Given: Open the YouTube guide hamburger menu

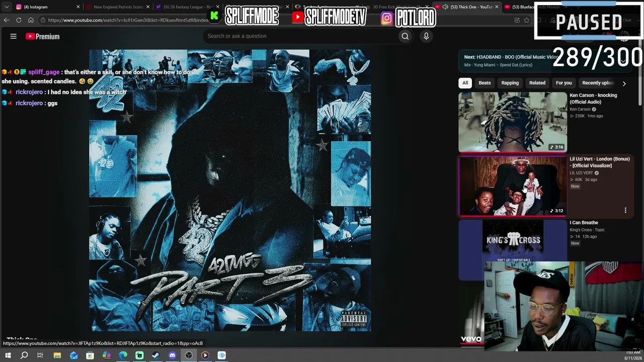Looking at the screenshot, I should (14, 36).
